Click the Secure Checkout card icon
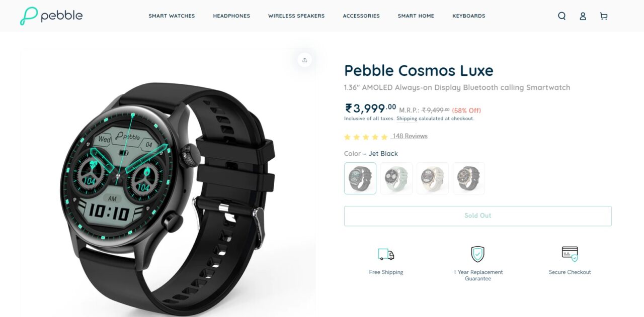644x317 pixels. (570, 254)
